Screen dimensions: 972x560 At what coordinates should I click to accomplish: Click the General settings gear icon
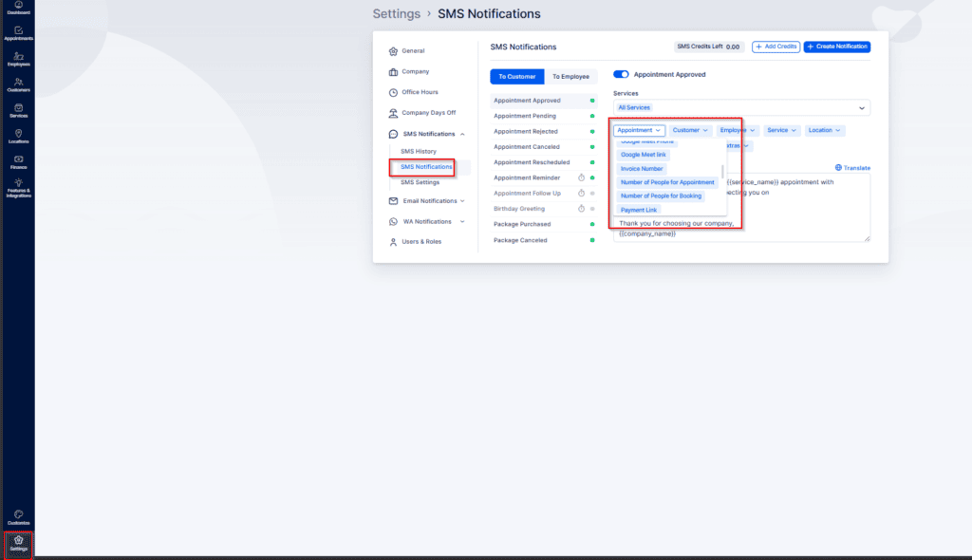(x=393, y=51)
